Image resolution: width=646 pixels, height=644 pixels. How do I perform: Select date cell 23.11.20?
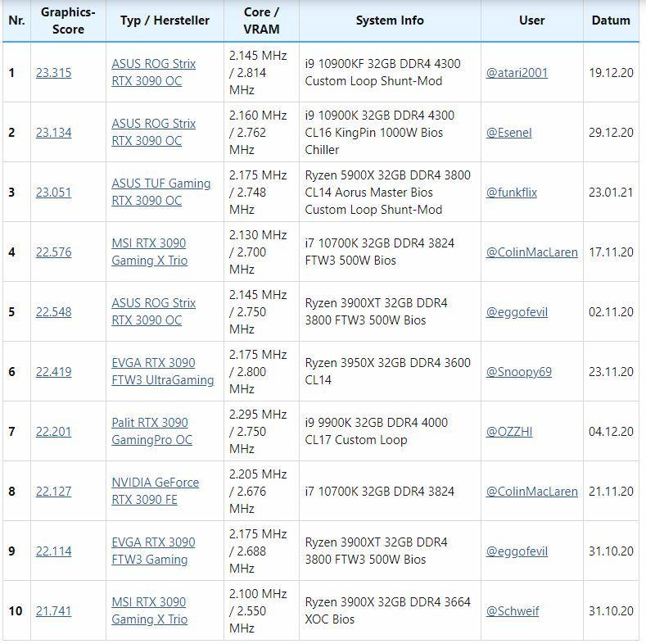pos(611,372)
